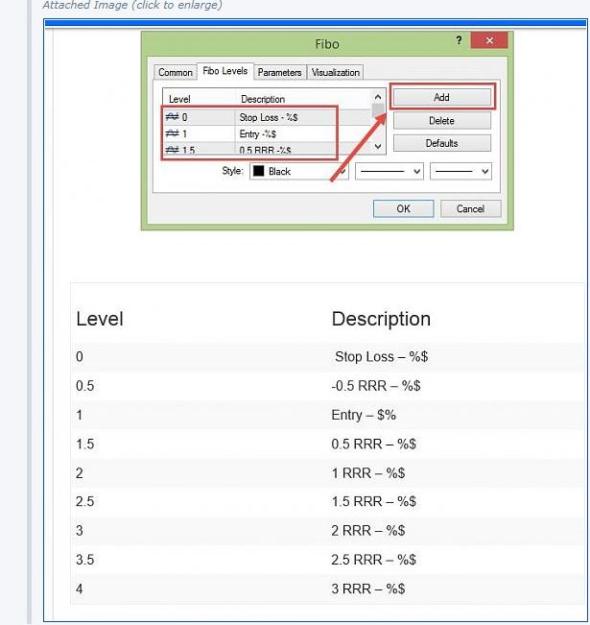This screenshot has width=590, height=625.
Task: Switch to the Common tab
Action: [175, 73]
